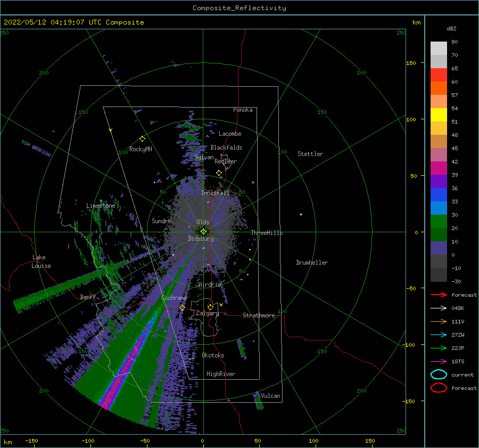Click the Lacombe label
Screen dimensions: 479x448
(x=230, y=134)
